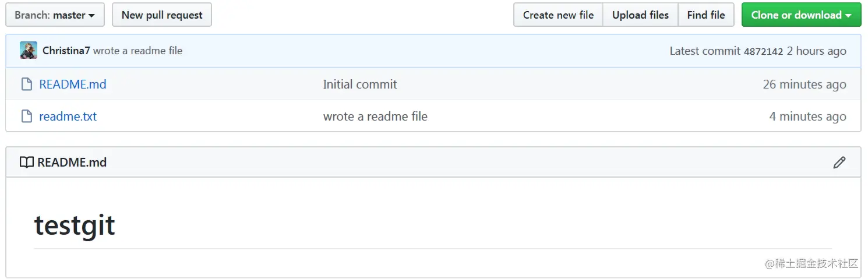
Task: Click the Initial commit message link
Action: 360,84
